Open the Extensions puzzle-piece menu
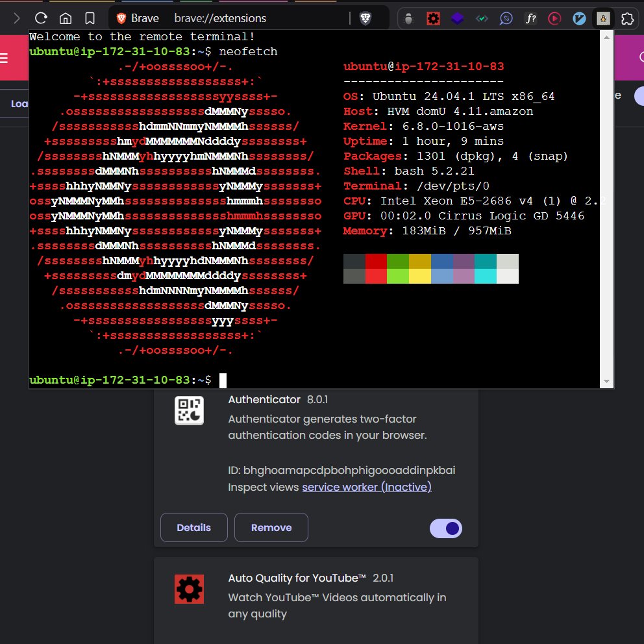This screenshot has height=644, width=644. (x=627, y=19)
